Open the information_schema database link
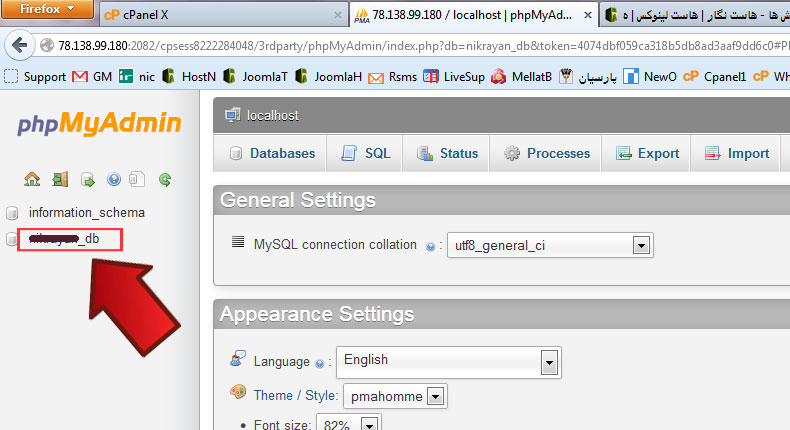790x430 pixels. coord(87,212)
